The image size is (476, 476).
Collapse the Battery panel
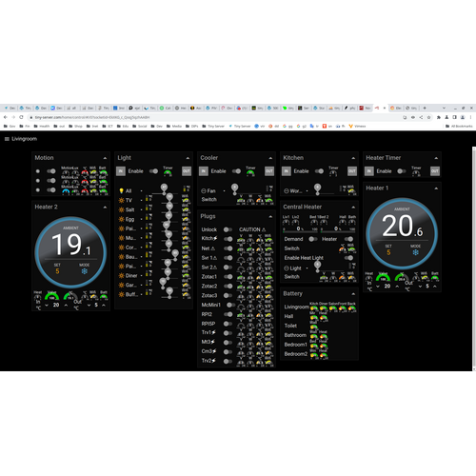pyautogui.click(x=353, y=294)
